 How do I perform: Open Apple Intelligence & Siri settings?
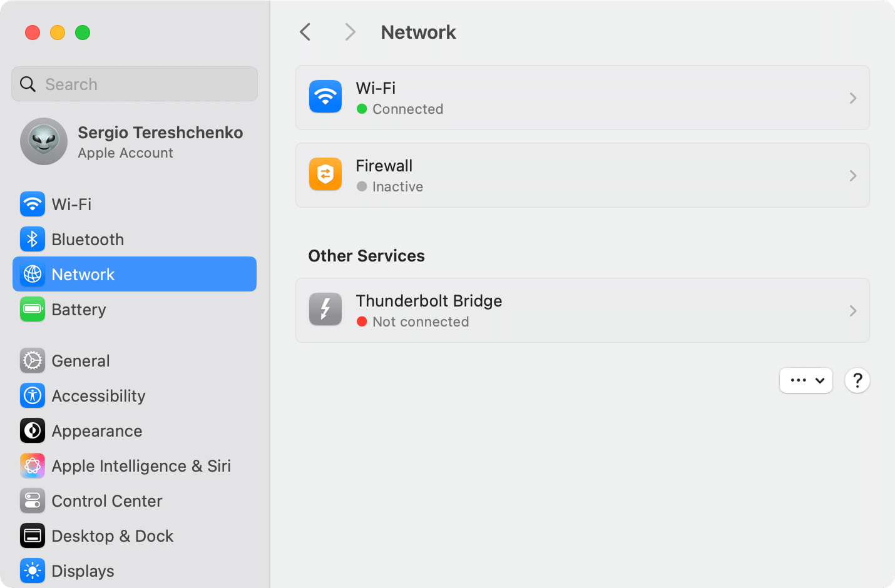32,465
